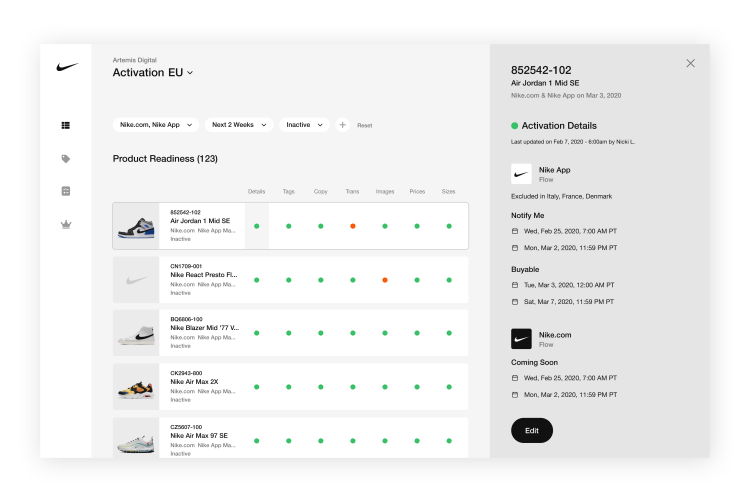
Task: Select the crown icon in sidebar
Action: [66, 224]
